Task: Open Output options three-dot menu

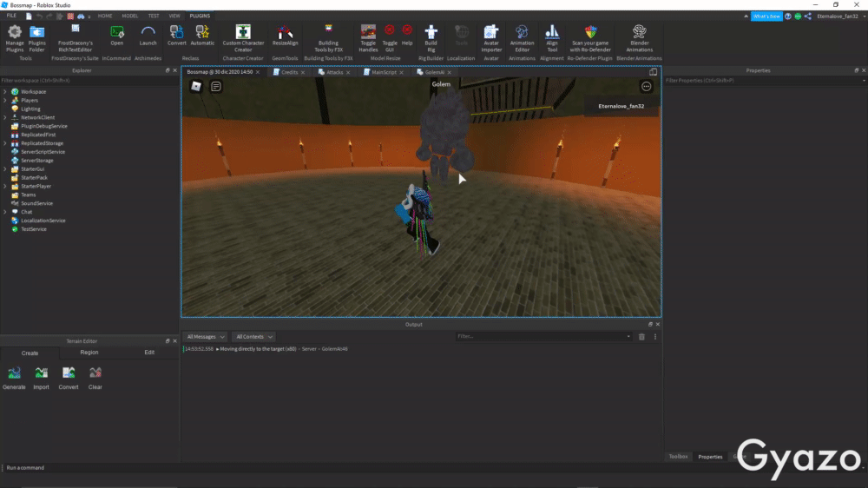Action: click(x=654, y=337)
